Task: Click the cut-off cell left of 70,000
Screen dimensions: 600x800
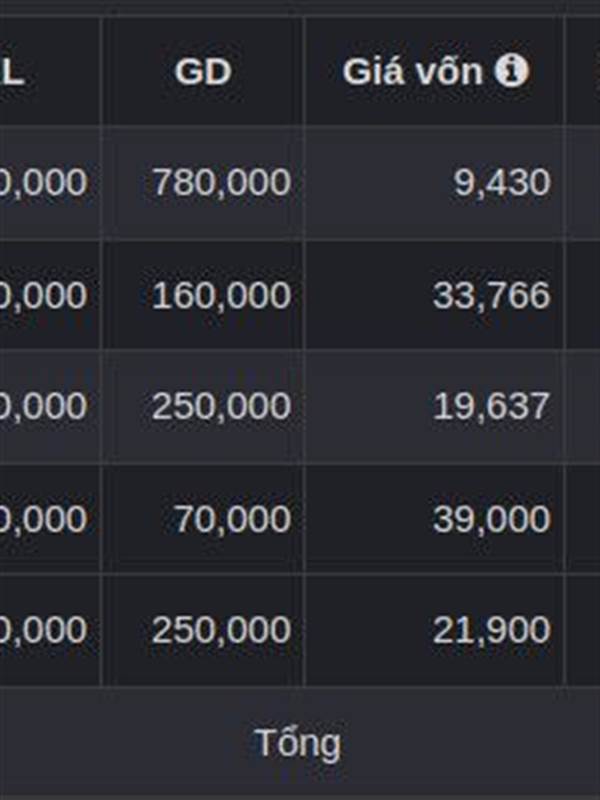Action: [x=50, y=519]
